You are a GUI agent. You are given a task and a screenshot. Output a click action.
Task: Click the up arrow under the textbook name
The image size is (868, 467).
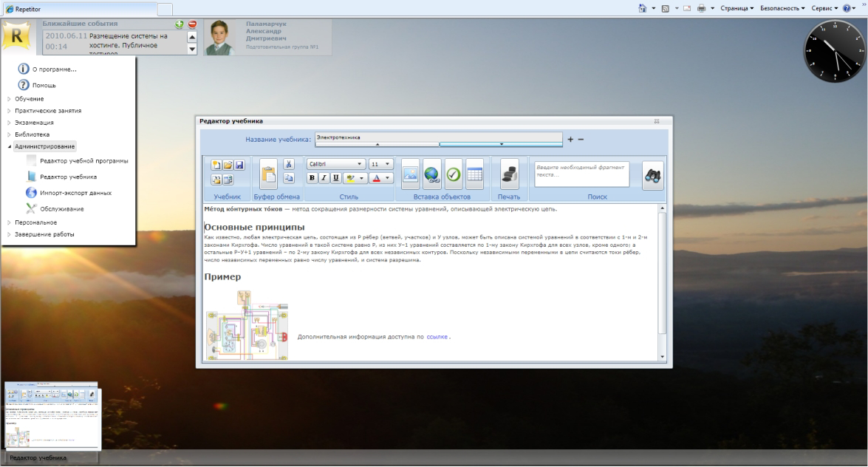(377, 145)
